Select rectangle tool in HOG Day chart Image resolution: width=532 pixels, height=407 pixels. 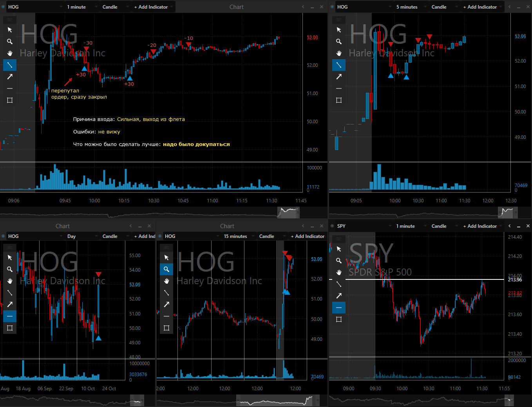coord(10,328)
